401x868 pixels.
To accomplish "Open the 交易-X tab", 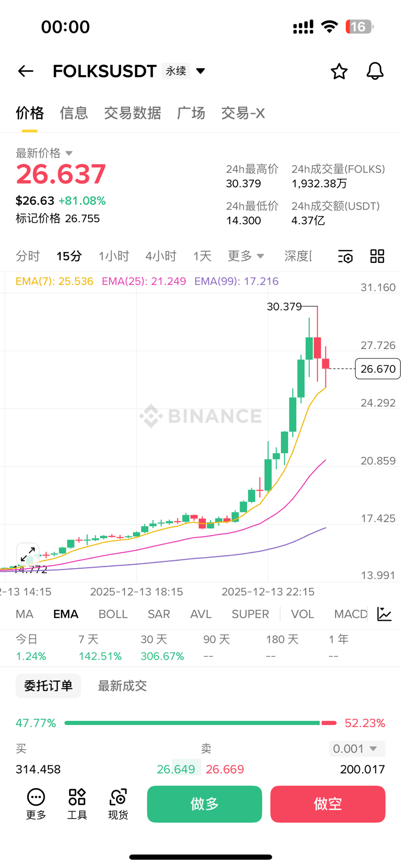I will coord(243,113).
